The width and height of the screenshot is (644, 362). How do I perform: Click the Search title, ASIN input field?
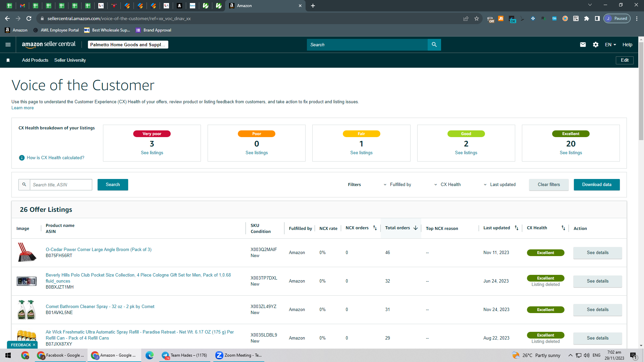pos(61,185)
